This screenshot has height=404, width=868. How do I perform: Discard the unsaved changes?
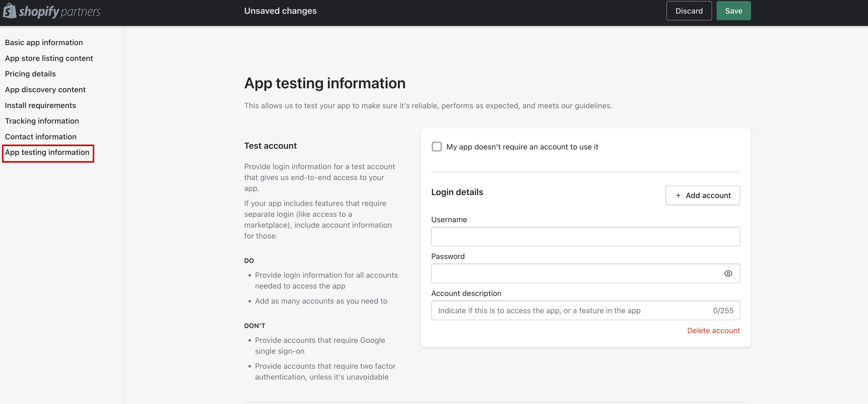tap(689, 11)
